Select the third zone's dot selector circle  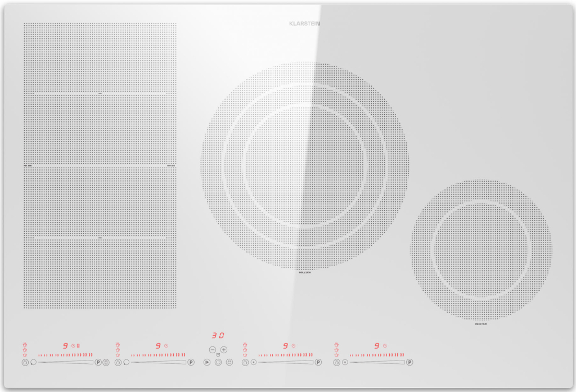254,363
